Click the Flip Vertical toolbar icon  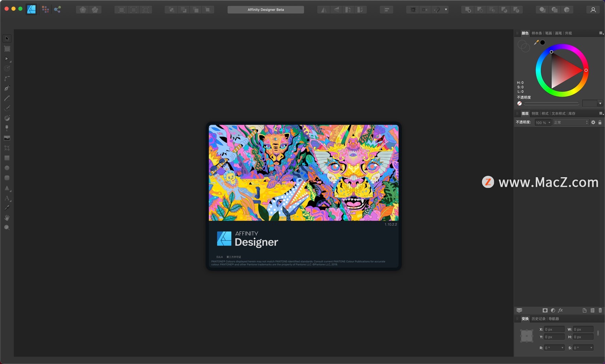click(336, 10)
